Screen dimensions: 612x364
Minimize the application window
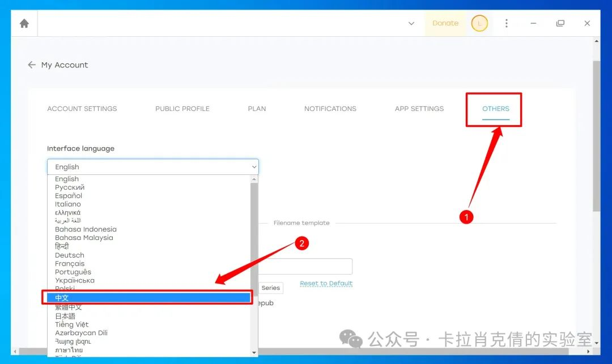(533, 23)
